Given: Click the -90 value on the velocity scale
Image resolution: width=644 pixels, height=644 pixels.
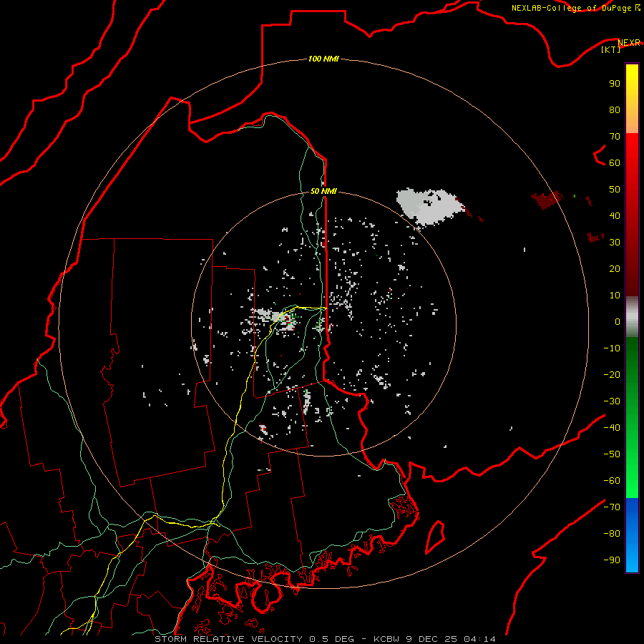Looking at the screenshot, I should [x=612, y=560].
